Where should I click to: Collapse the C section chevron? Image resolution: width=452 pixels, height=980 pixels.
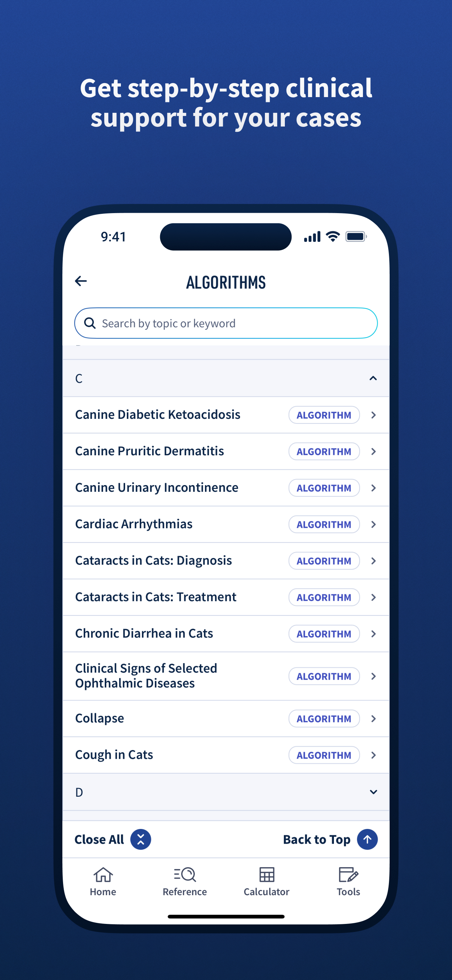pos(373,378)
